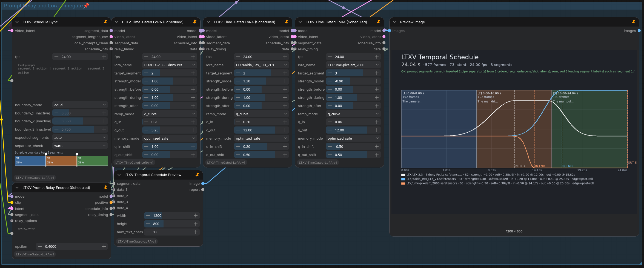Click the clip input socket on Prompt Relay Encode

tap(12, 203)
